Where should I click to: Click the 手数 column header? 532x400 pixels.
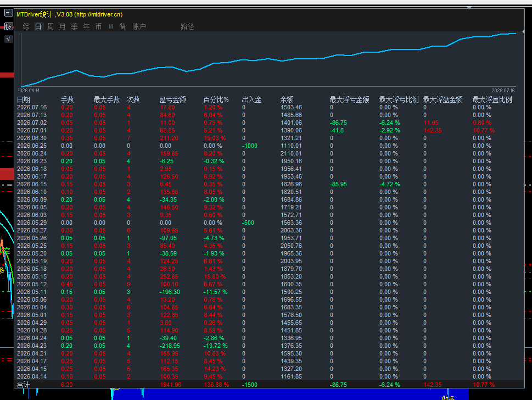pyautogui.click(x=67, y=99)
